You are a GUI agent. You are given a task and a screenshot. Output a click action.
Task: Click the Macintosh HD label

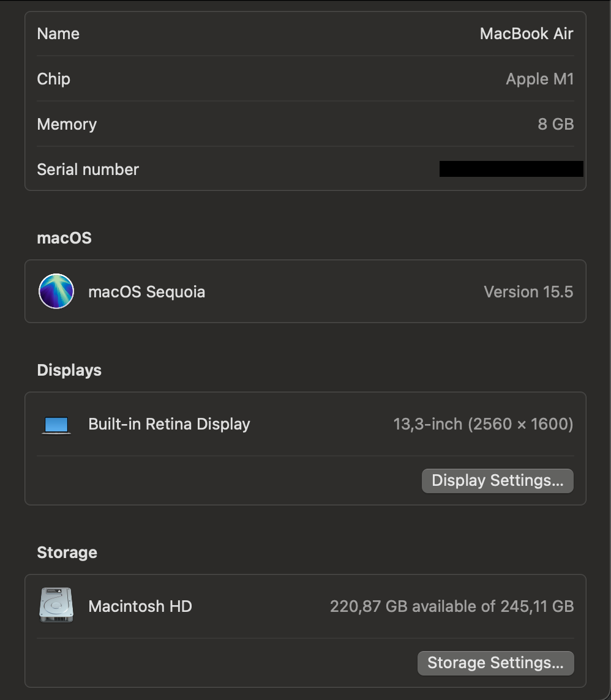[x=140, y=606]
